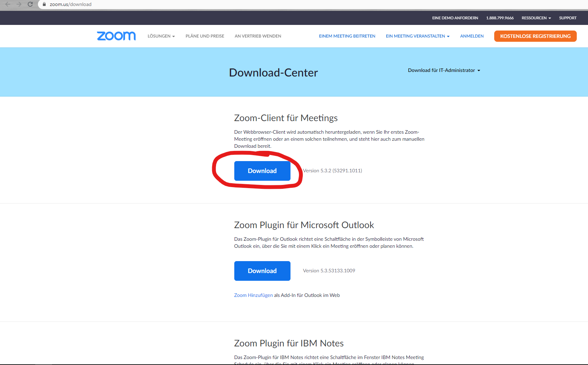
Task: Click Zoom Plugin für IBM Notes heading
Action: point(289,343)
